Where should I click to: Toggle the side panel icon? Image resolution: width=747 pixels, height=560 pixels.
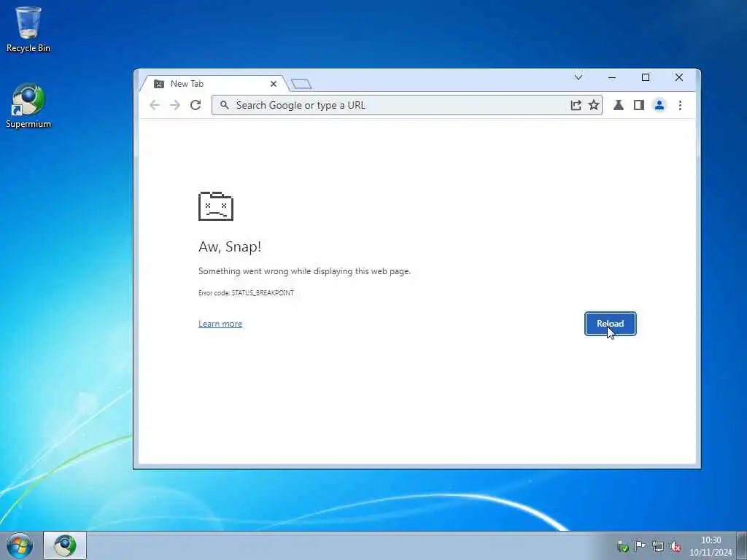pos(639,105)
